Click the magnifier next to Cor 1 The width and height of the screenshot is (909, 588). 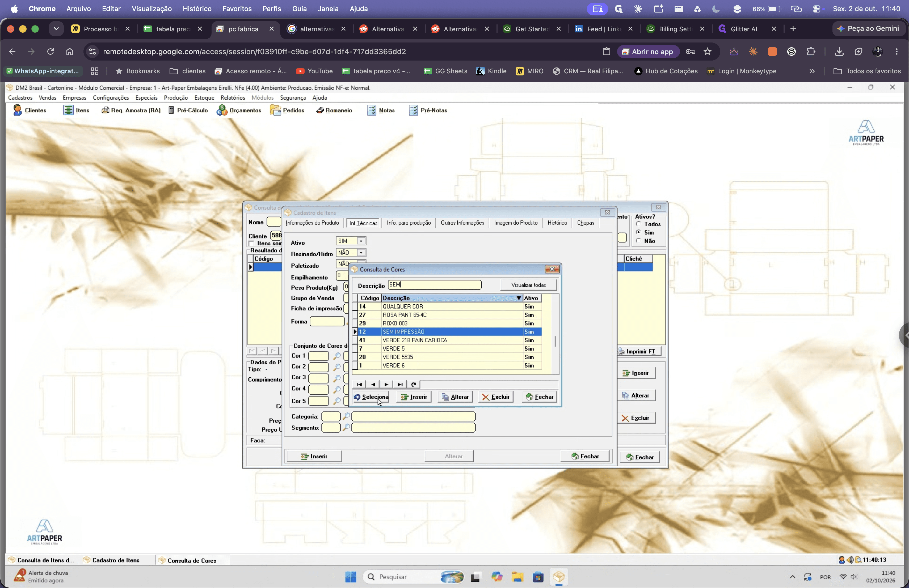(336, 356)
